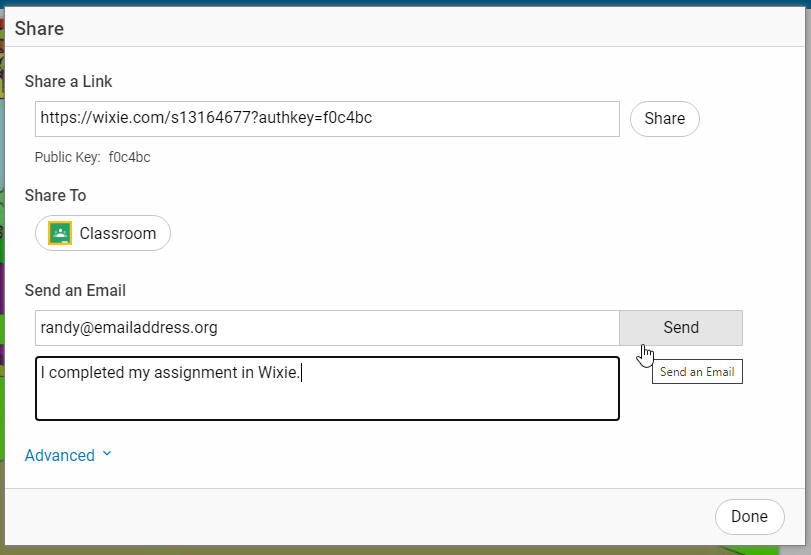Click the Share button beside the link

pyautogui.click(x=664, y=119)
